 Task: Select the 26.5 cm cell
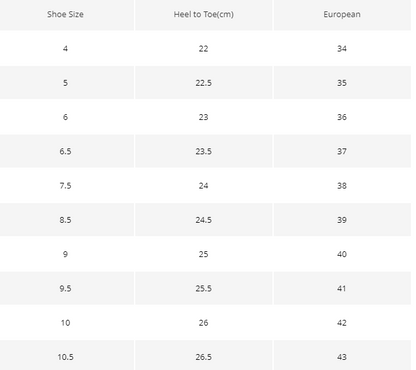pos(204,357)
